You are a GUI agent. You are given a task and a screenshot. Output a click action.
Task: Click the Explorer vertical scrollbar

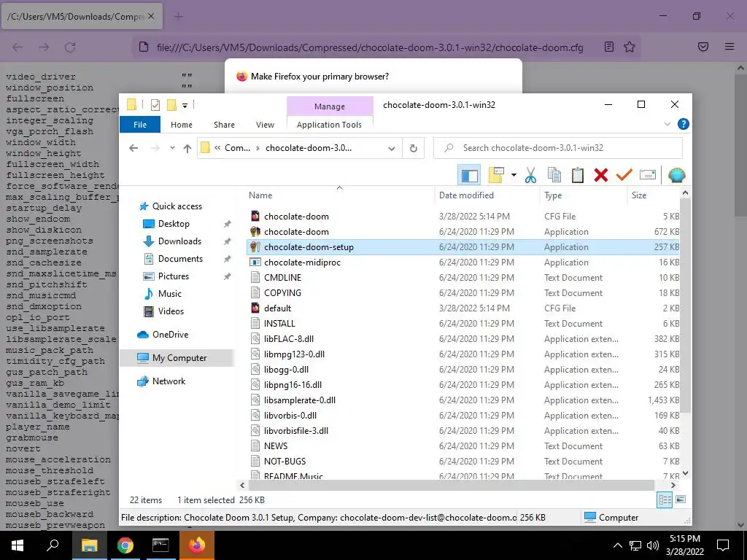685,305
